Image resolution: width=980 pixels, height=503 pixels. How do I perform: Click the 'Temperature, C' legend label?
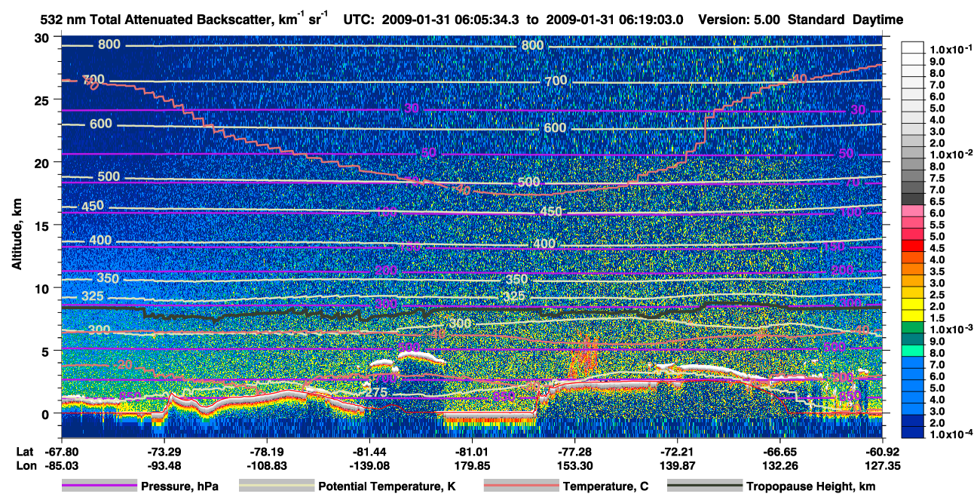point(605,486)
